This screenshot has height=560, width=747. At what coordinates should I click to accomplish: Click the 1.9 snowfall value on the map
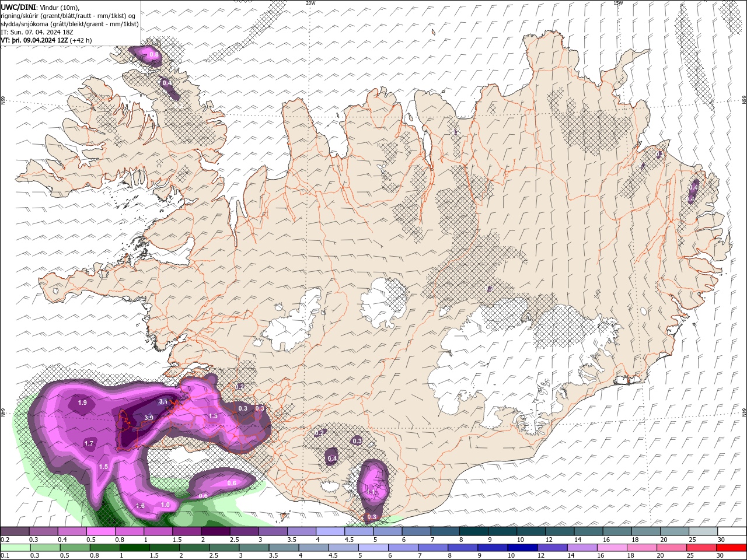[x=82, y=403]
